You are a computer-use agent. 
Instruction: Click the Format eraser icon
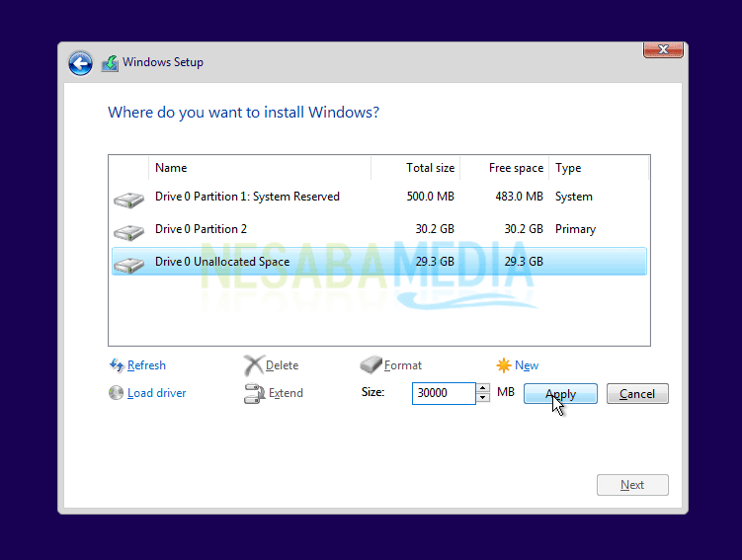(371, 364)
